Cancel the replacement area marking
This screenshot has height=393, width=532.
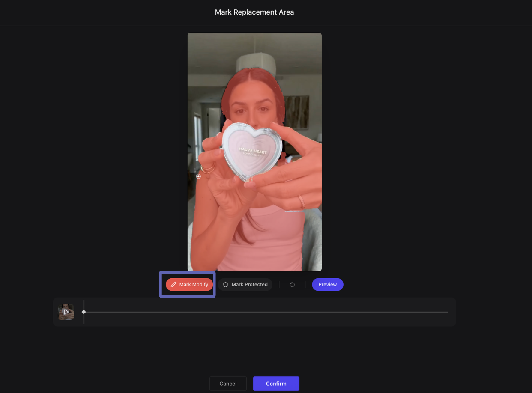coord(228,384)
